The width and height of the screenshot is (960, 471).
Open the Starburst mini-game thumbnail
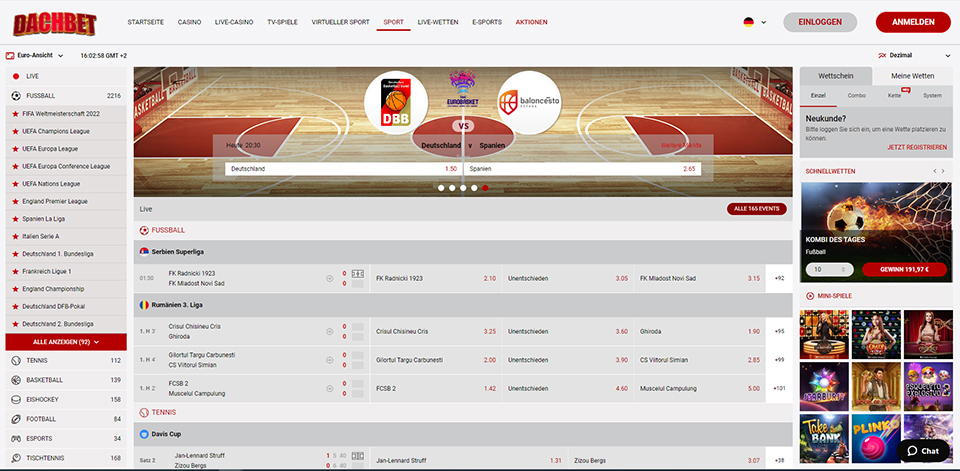tap(824, 386)
